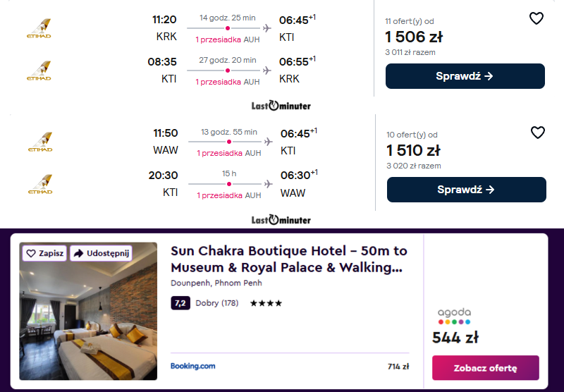The height and width of the screenshot is (392, 564).
Task: Click the hotel's four-star rating
Action: [266, 303]
